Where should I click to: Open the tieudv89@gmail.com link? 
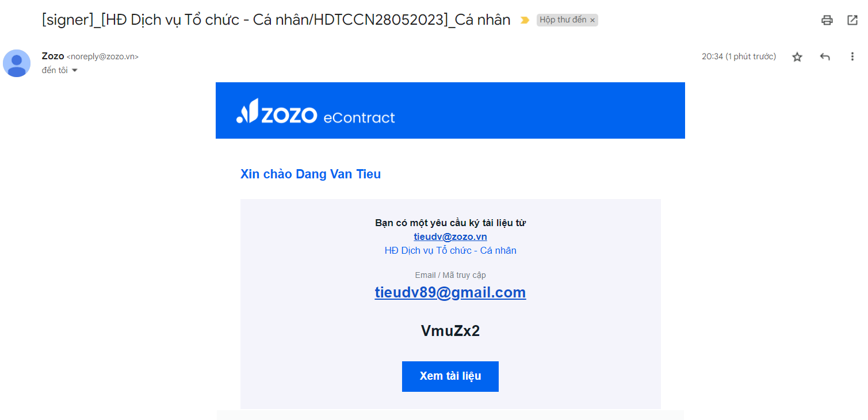coord(450,292)
